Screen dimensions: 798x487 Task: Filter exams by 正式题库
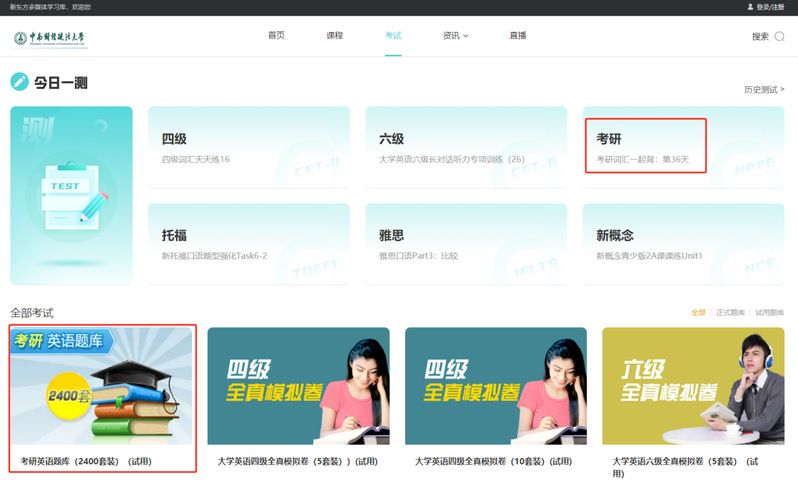tap(730, 313)
